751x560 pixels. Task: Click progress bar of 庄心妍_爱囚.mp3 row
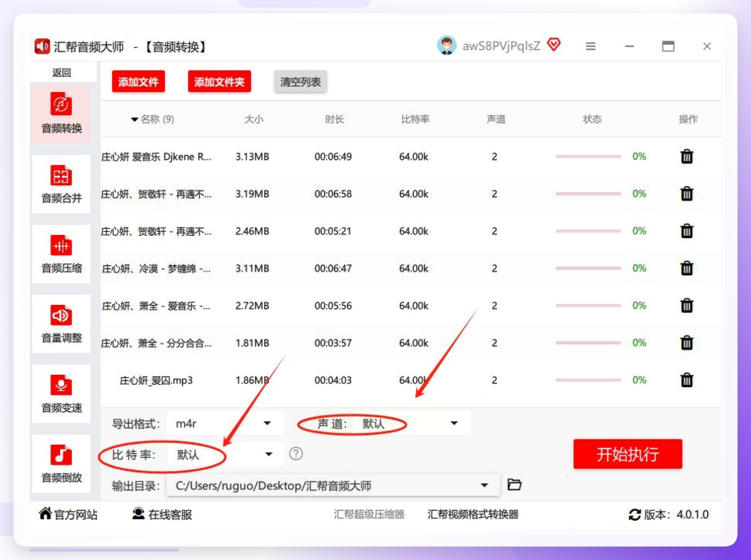tap(588, 380)
